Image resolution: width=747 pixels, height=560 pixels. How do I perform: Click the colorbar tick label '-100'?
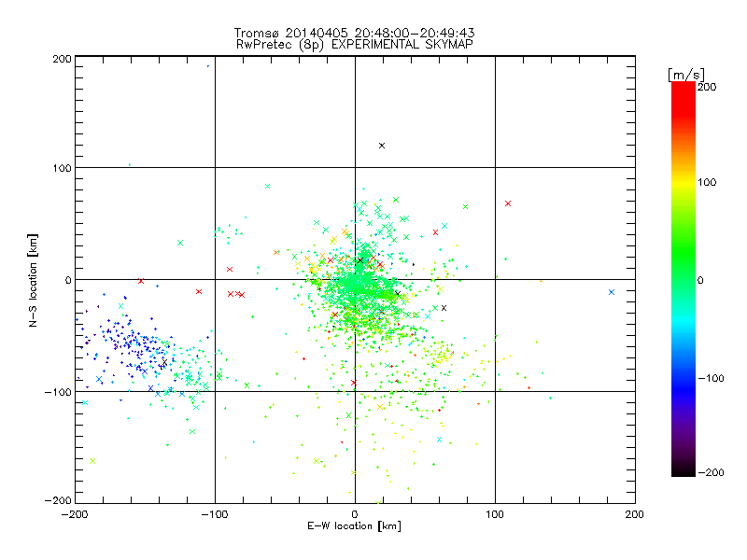click(711, 378)
